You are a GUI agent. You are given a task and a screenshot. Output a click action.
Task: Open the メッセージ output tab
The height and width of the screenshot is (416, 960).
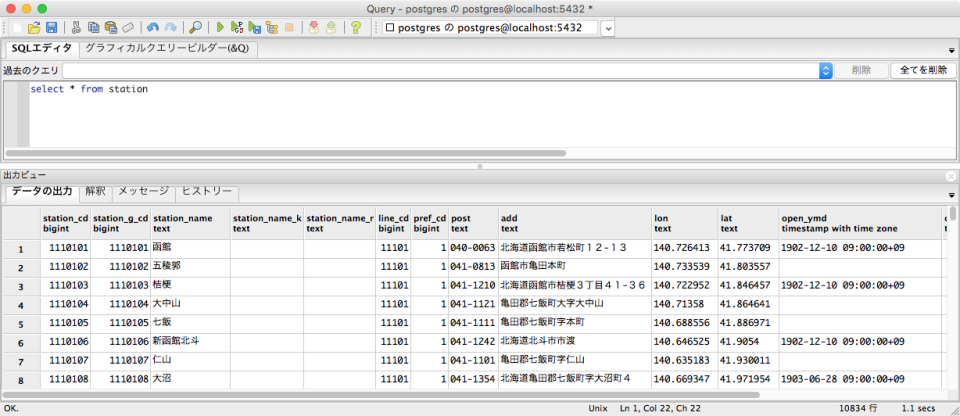point(143,191)
